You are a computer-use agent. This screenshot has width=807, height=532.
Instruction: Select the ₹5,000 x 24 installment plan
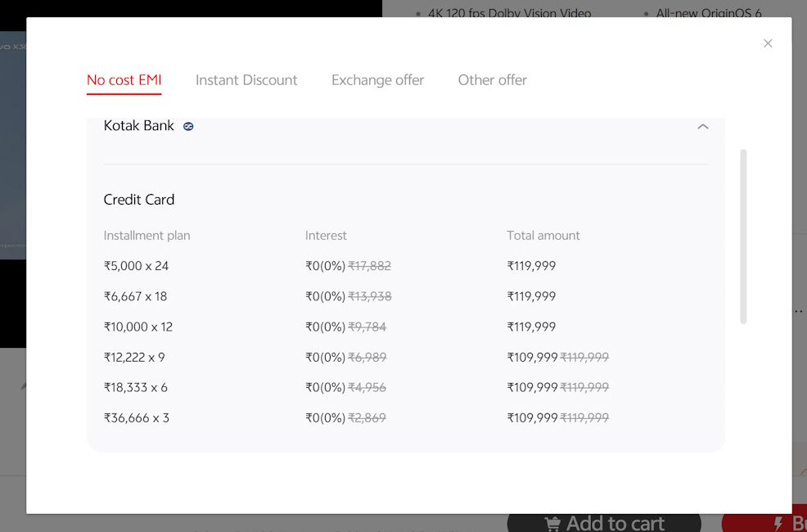tap(137, 266)
